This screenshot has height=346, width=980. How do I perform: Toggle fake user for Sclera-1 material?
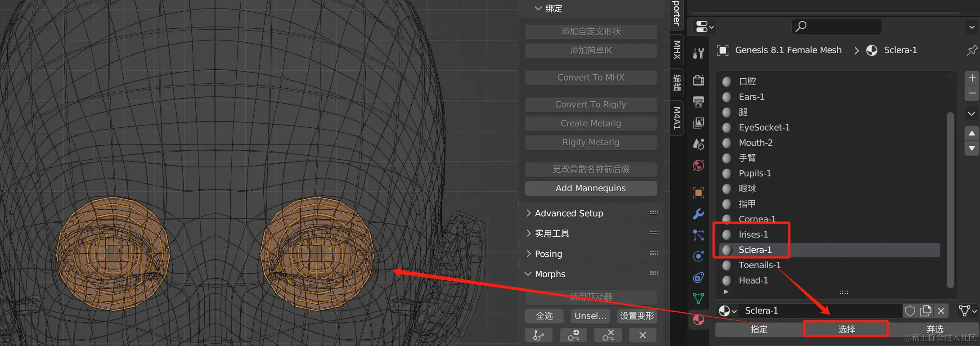(x=910, y=310)
